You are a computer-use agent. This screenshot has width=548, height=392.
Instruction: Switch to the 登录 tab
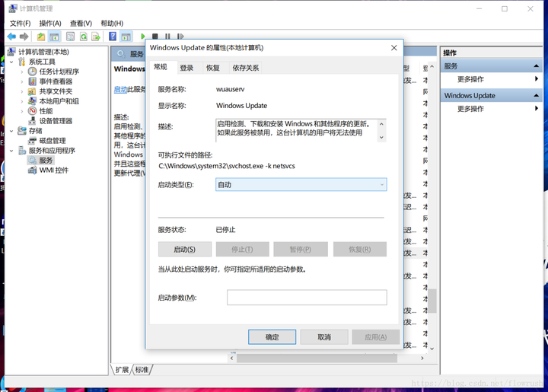point(186,68)
